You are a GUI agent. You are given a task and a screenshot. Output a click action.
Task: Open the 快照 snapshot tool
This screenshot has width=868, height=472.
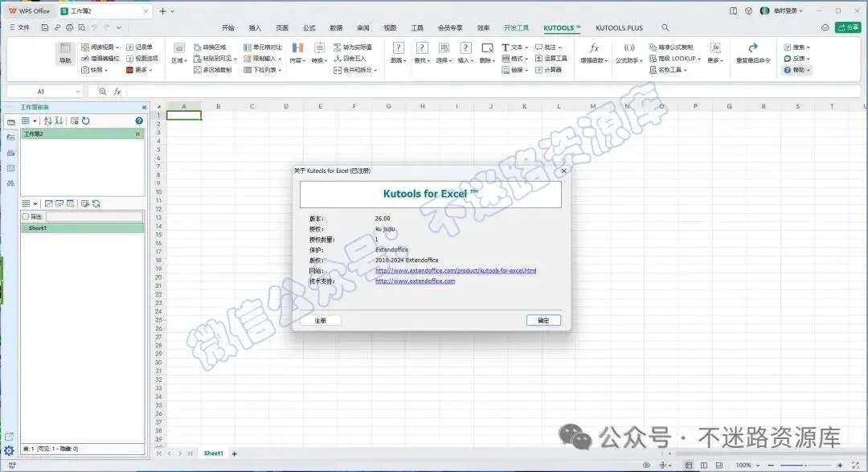pyautogui.click(x=94, y=70)
